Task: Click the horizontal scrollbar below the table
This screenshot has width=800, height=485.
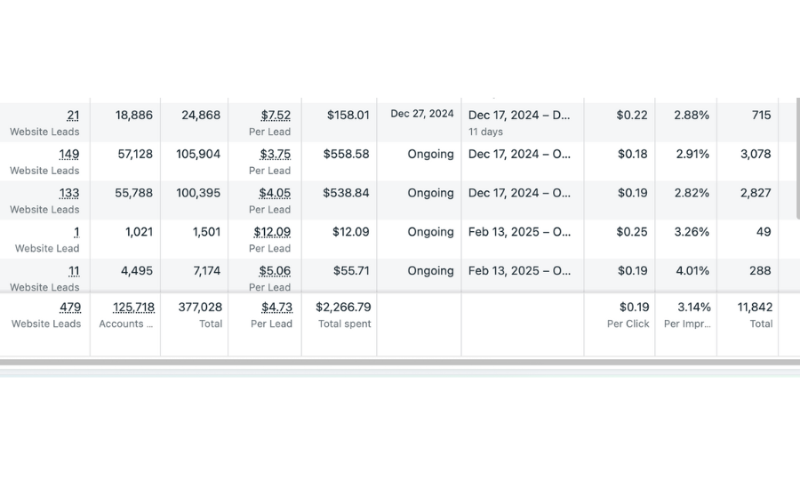Action: click(x=400, y=362)
